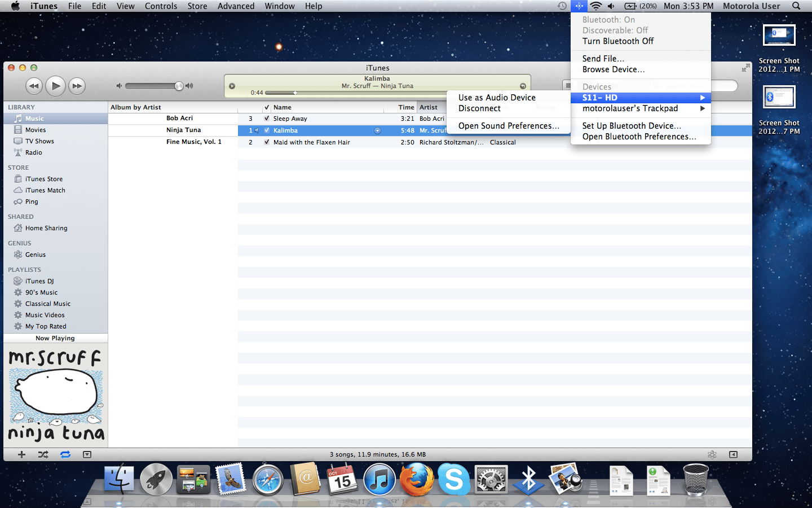Choose Turn Bluetooth Off
Image resolution: width=812 pixels, height=508 pixels.
point(618,41)
